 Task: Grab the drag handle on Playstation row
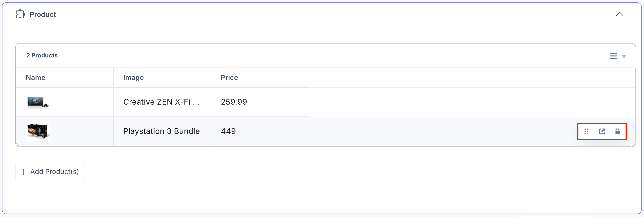coord(586,131)
